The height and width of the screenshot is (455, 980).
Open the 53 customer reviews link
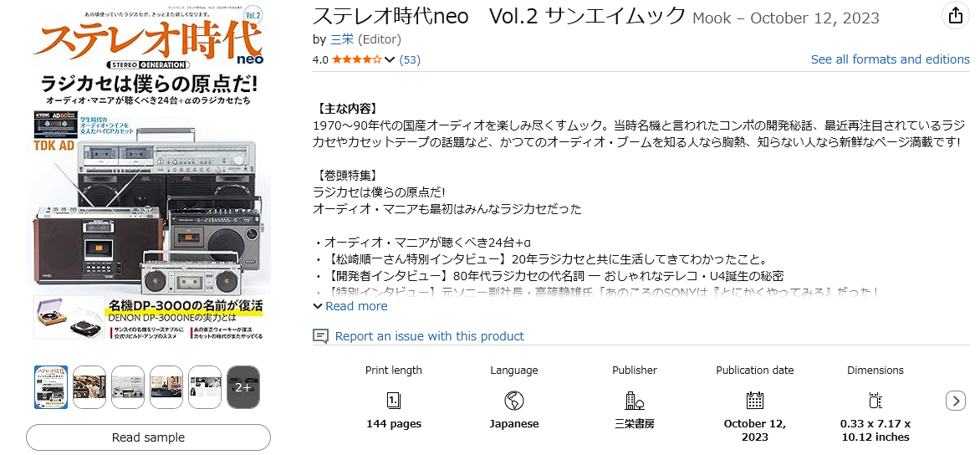(410, 59)
